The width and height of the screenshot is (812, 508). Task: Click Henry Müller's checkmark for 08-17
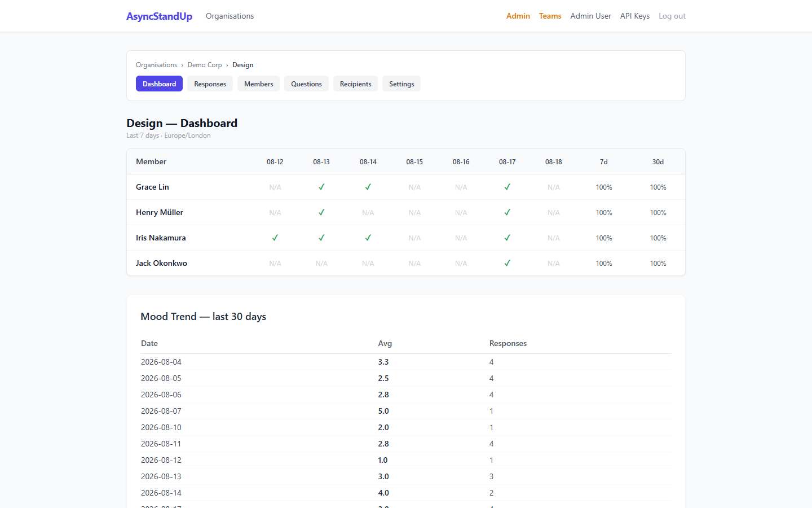[x=507, y=212]
